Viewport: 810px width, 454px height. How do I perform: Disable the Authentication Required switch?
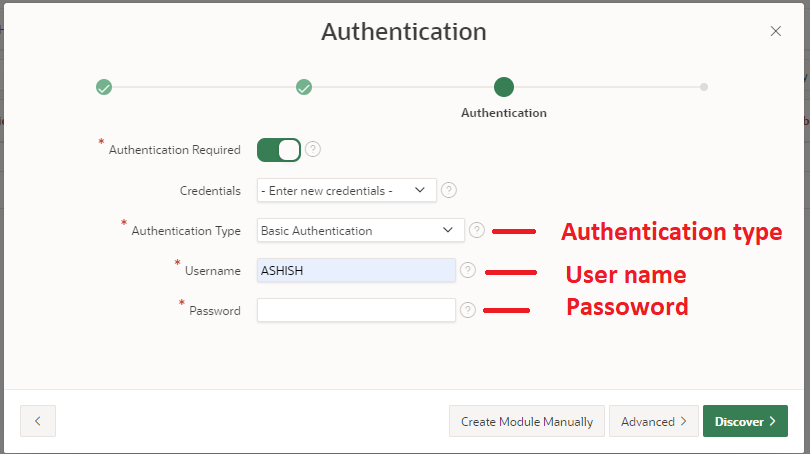pyautogui.click(x=279, y=150)
